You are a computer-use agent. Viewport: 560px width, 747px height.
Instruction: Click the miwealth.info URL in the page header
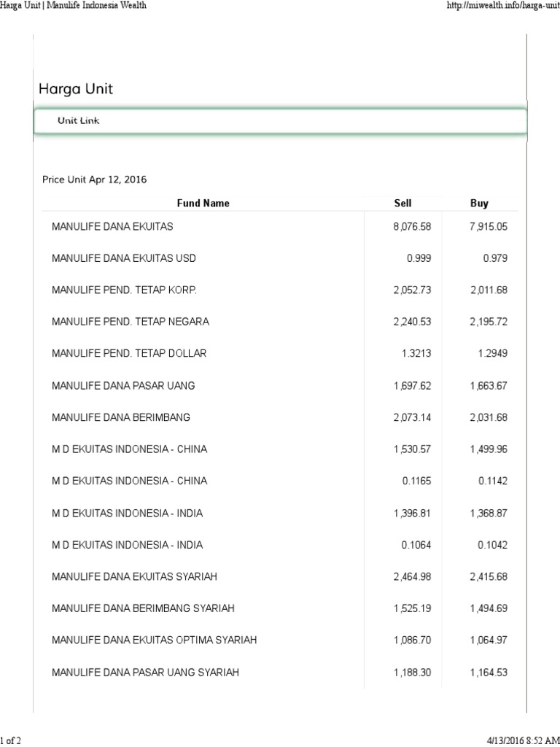(x=503, y=6)
